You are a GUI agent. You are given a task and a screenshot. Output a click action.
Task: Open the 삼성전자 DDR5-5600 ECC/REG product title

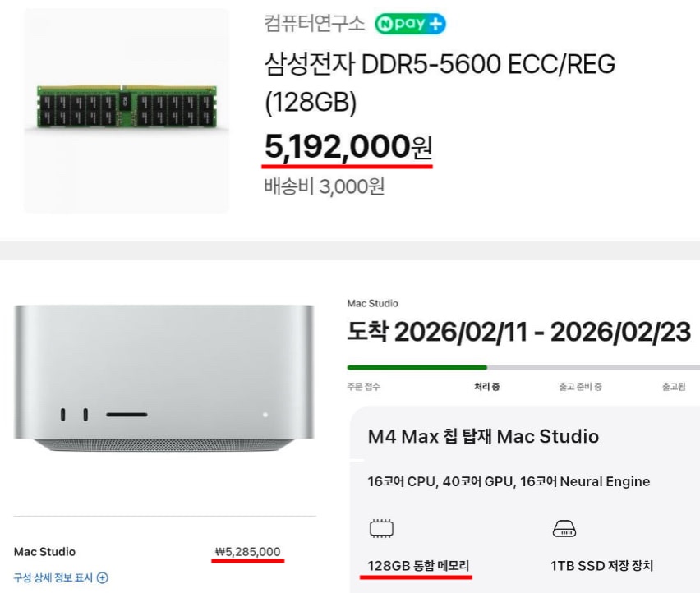[x=440, y=83]
